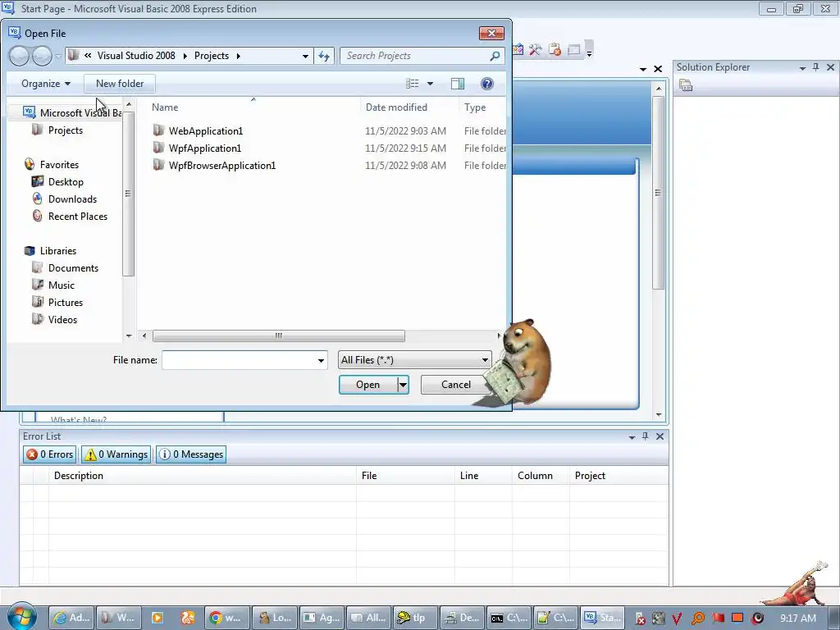Sort Error List by the File column
This screenshot has width=840, height=630.
(x=405, y=476)
